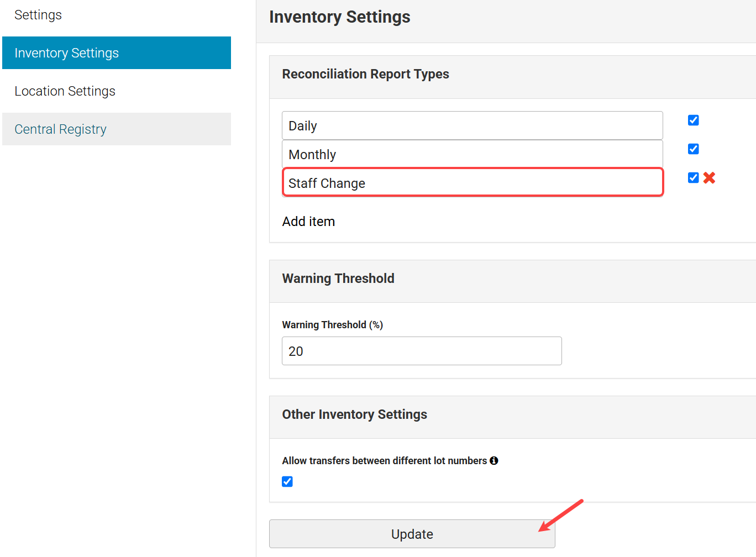Click the Warning Threshold percentage input
Image resolution: width=756 pixels, height=557 pixels.
click(421, 351)
